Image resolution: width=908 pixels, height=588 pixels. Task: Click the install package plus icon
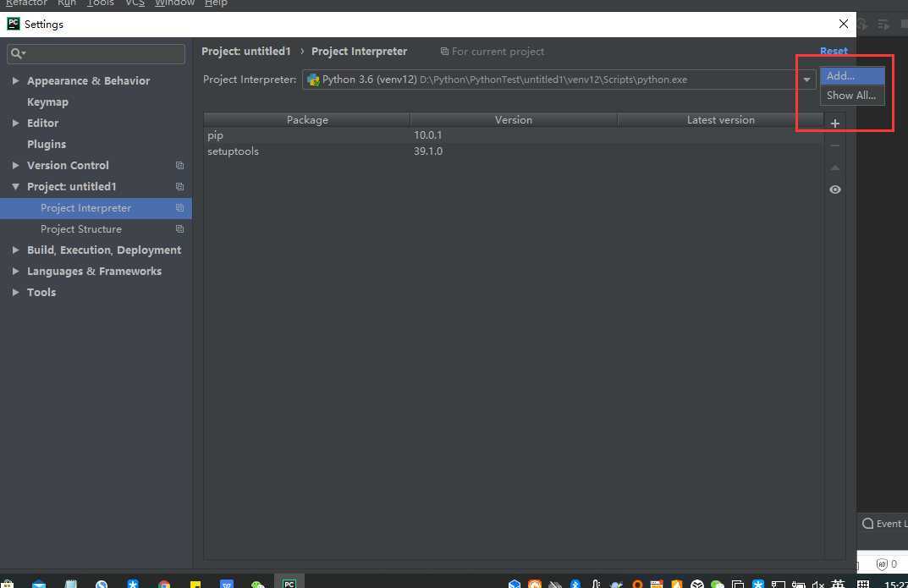pyautogui.click(x=834, y=124)
